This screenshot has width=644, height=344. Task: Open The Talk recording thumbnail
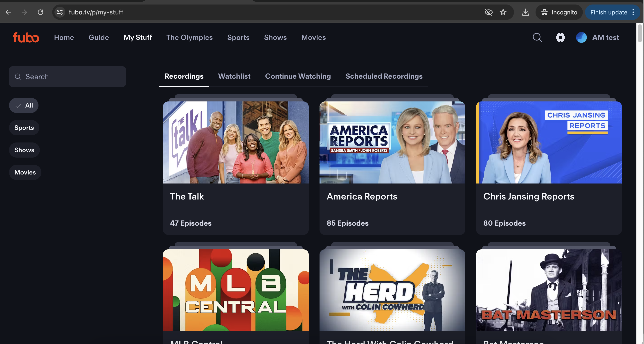(236, 142)
